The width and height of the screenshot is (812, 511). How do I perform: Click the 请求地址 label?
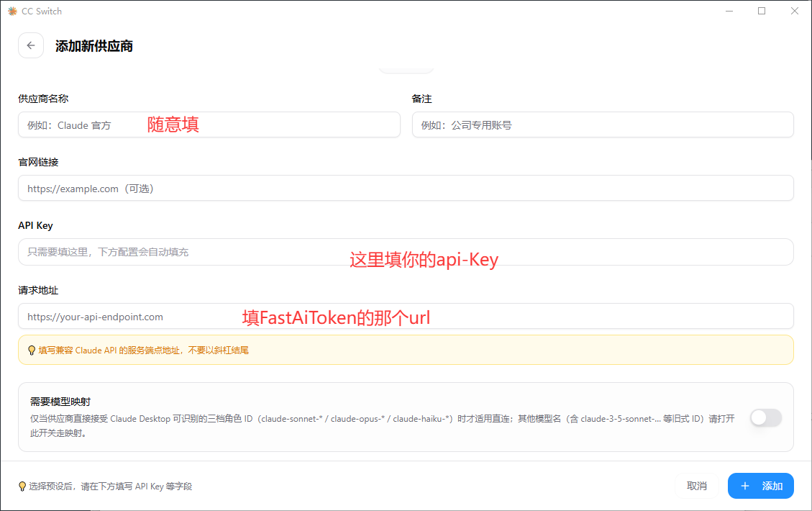(38, 290)
